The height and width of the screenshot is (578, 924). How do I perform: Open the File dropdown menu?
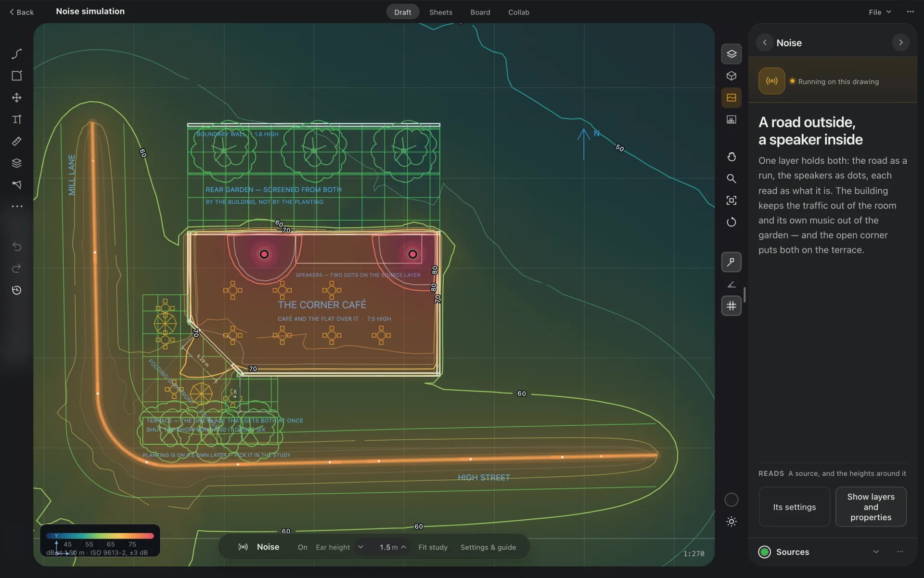[x=880, y=12]
